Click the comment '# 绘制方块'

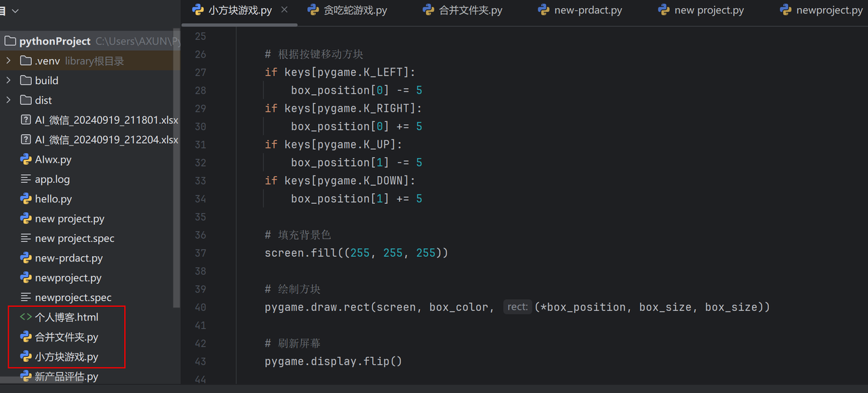click(292, 289)
